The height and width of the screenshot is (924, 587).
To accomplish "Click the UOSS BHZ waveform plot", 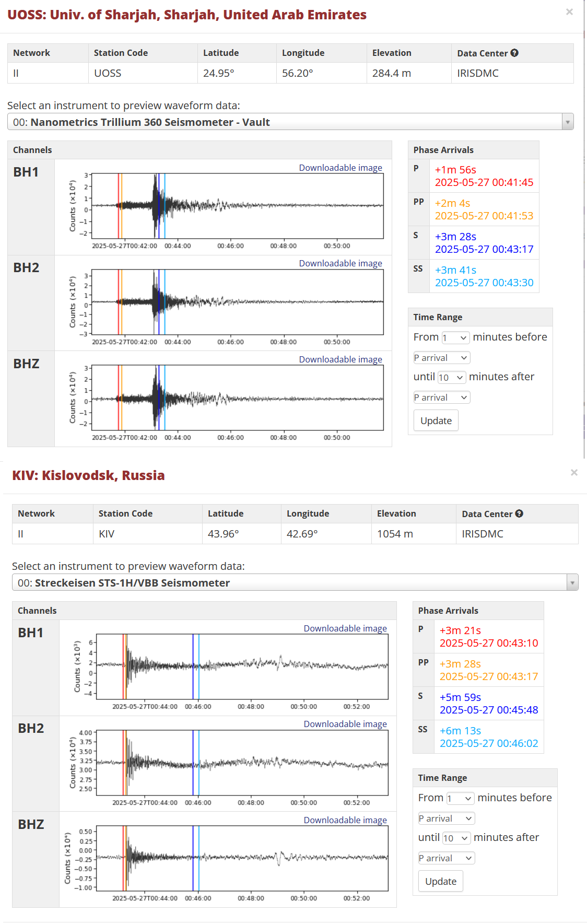I will pos(238,397).
